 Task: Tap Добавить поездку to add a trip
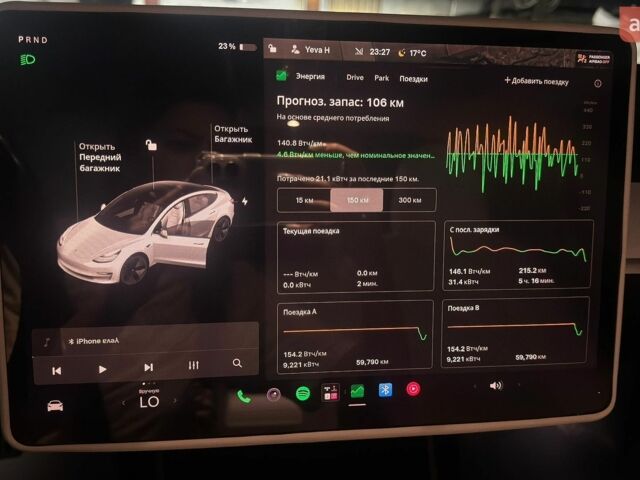[x=536, y=81]
